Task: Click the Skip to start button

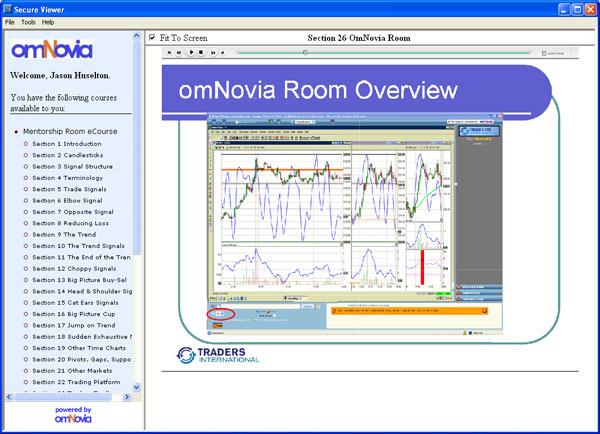Action: pyautogui.click(x=170, y=53)
